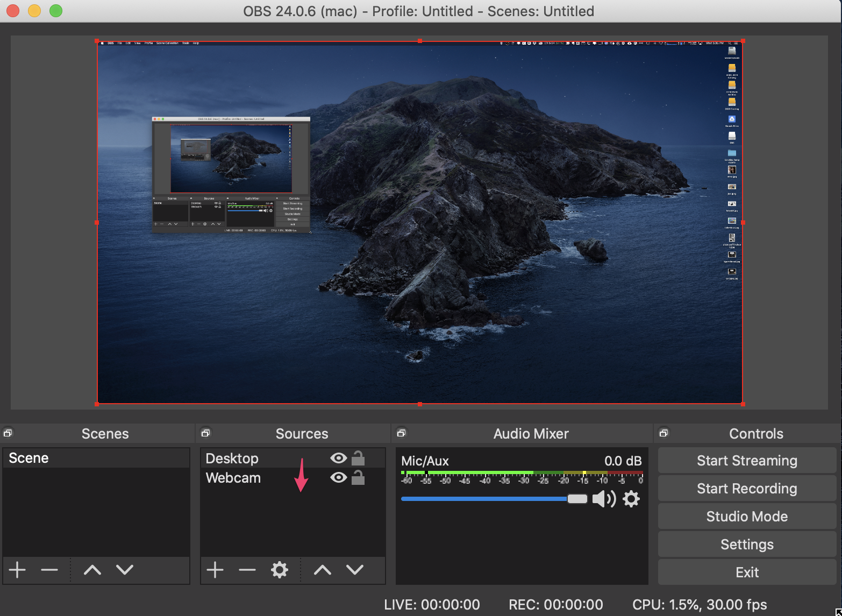Hide the Webcam source eye icon
The width and height of the screenshot is (842, 616).
(x=338, y=477)
